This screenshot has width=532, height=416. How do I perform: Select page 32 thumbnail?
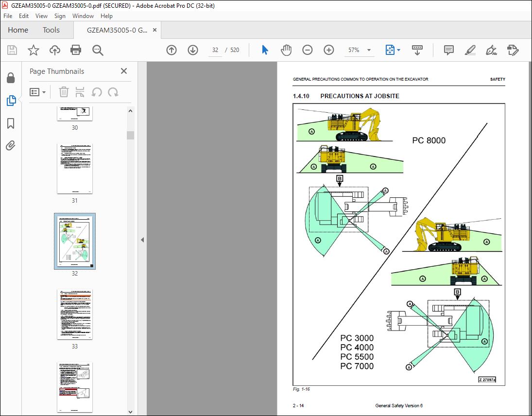pyautogui.click(x=75, y=241)
